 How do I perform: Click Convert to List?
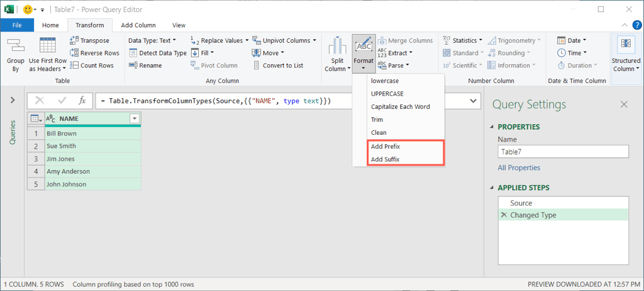point(277,65)
